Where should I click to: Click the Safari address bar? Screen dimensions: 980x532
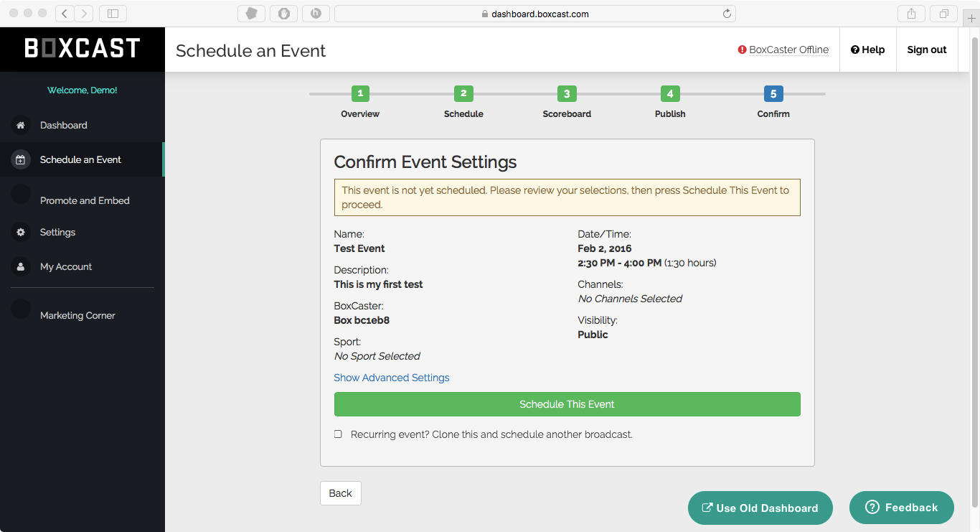(x=534, y=14)
